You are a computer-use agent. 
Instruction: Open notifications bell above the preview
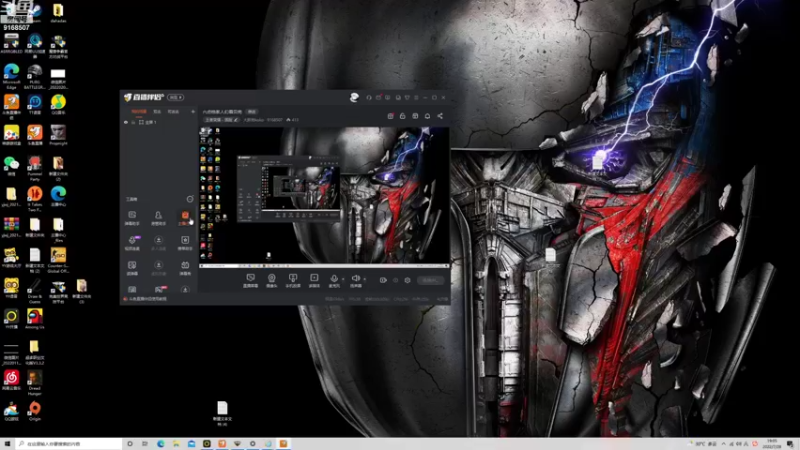click(x=428, y=116)
